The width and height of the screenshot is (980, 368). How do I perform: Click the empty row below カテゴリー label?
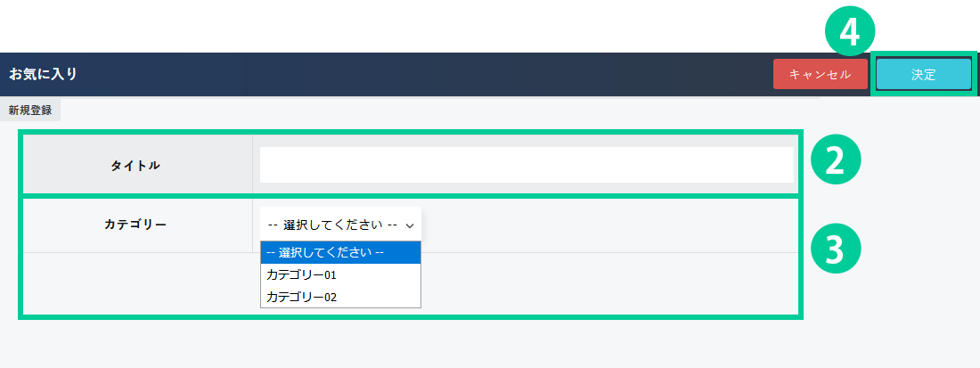(135, 283)
